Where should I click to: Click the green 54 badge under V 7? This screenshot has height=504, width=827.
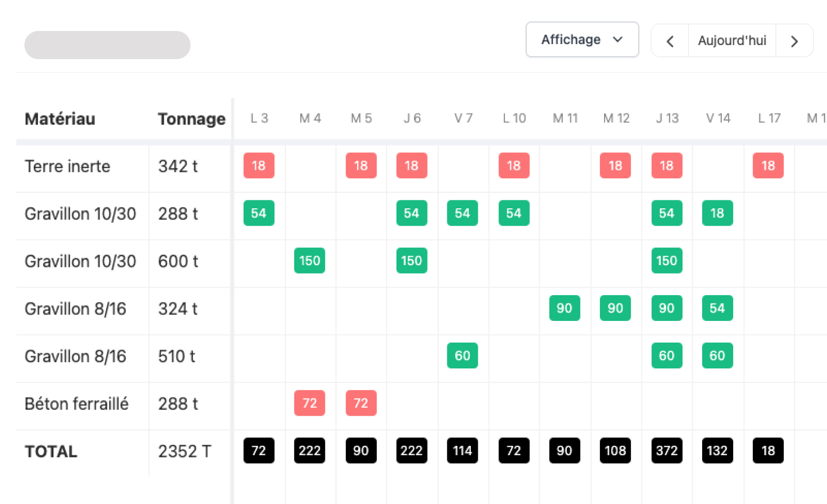tap(462, 213)
